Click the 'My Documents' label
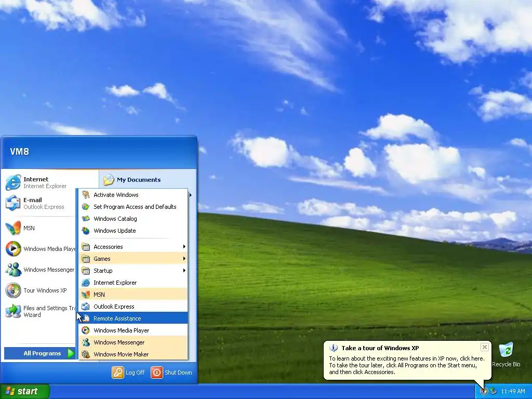The height and width of the screenshot is (399, 532). coord(139,180)
